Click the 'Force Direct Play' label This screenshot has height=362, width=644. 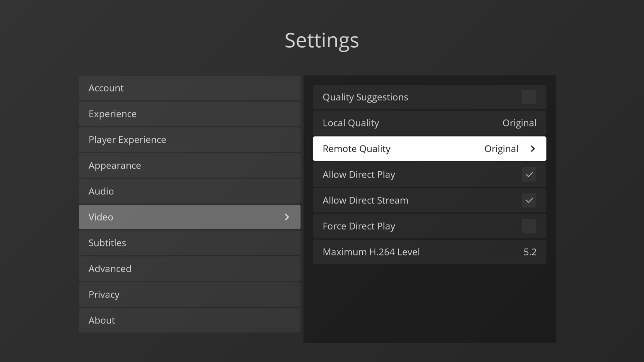tap(359, 226)
